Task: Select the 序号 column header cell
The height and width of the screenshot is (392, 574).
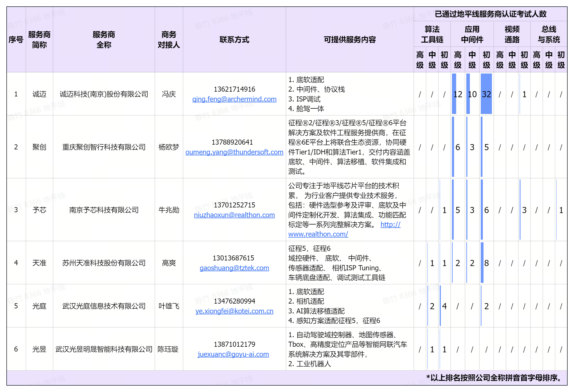Action: [16, 40]
